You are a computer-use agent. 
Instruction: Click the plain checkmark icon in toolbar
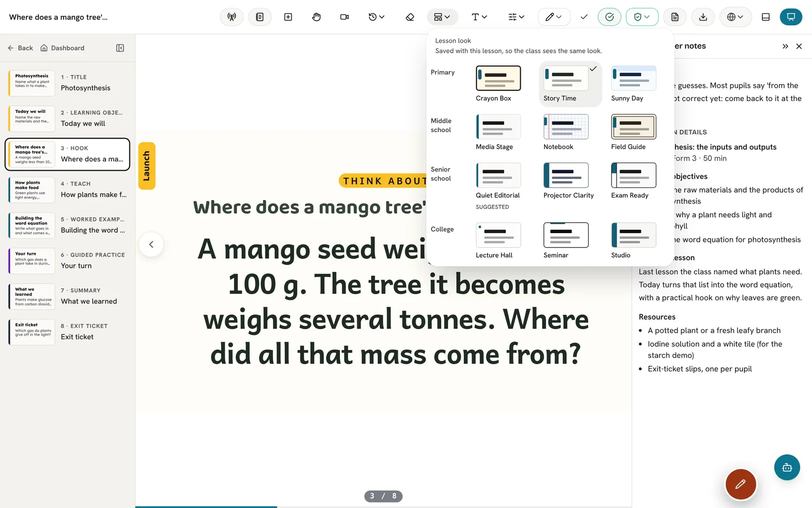[584, 17]
